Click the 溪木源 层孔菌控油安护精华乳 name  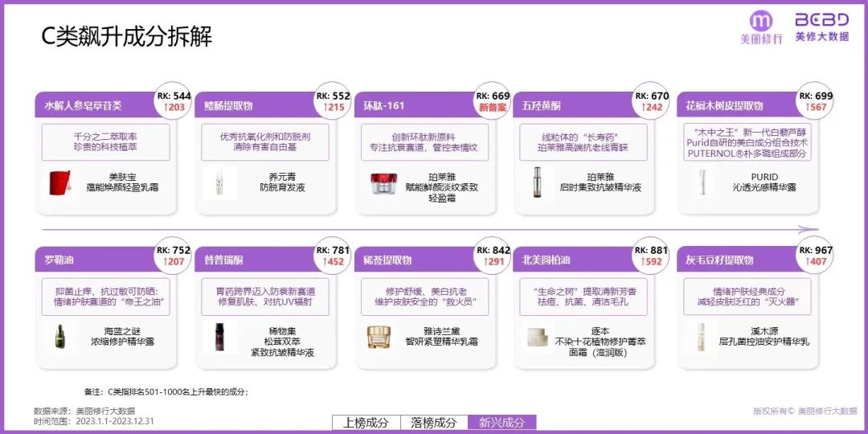click(x=764, y=337)
